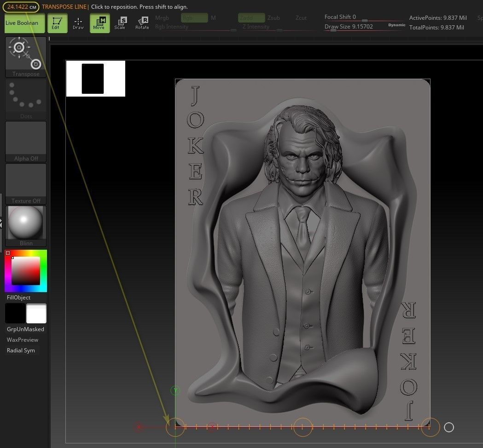Toggle the Rgb channel button
The width and height of the screenshot is (483, 448).
click(194, 18)
